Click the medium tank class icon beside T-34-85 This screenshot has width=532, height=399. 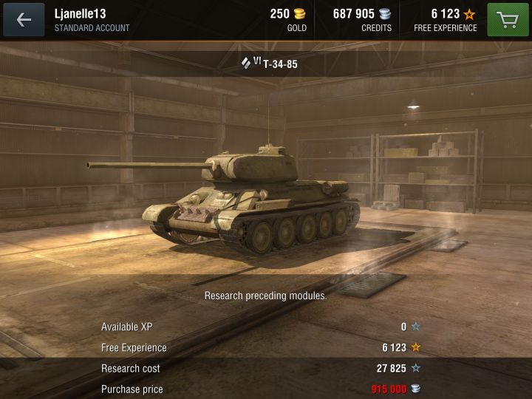pyautogui.click(x=245, y=63)
